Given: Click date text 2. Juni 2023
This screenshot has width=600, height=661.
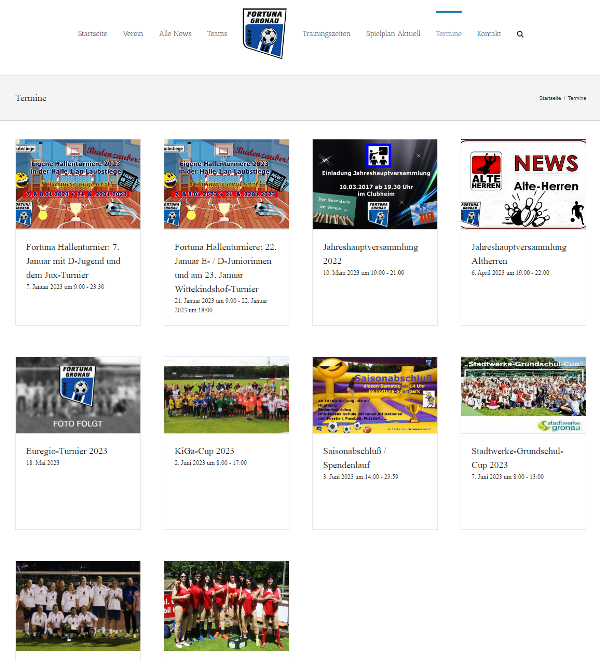Looking at the screenshot, I should [x=211, y=463].
